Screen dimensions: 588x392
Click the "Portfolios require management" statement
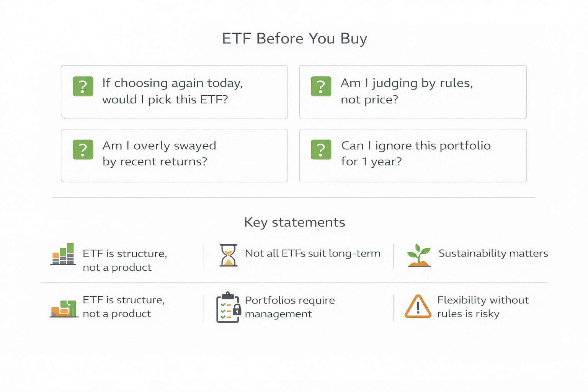(289, 307)
